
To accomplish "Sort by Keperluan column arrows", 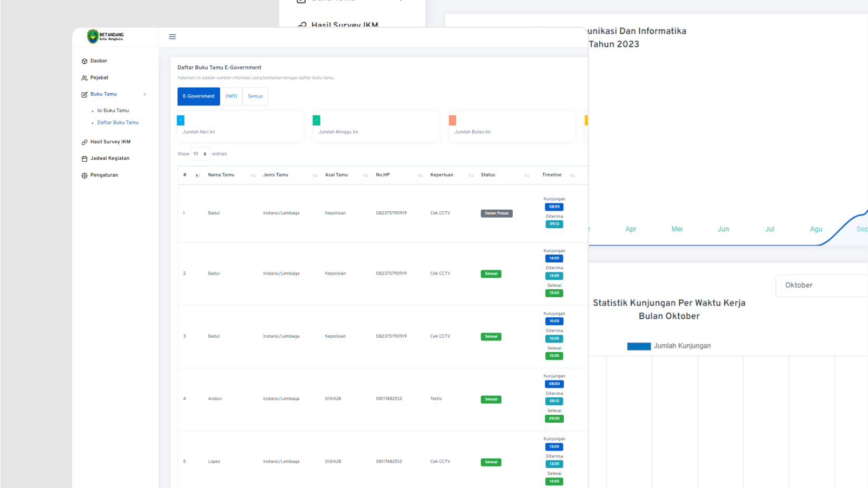I will point(471,175).
